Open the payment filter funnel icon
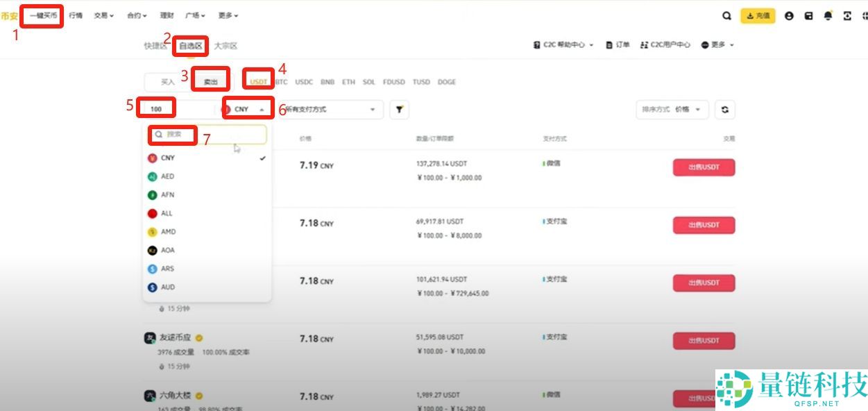 (x=399, y=109)
